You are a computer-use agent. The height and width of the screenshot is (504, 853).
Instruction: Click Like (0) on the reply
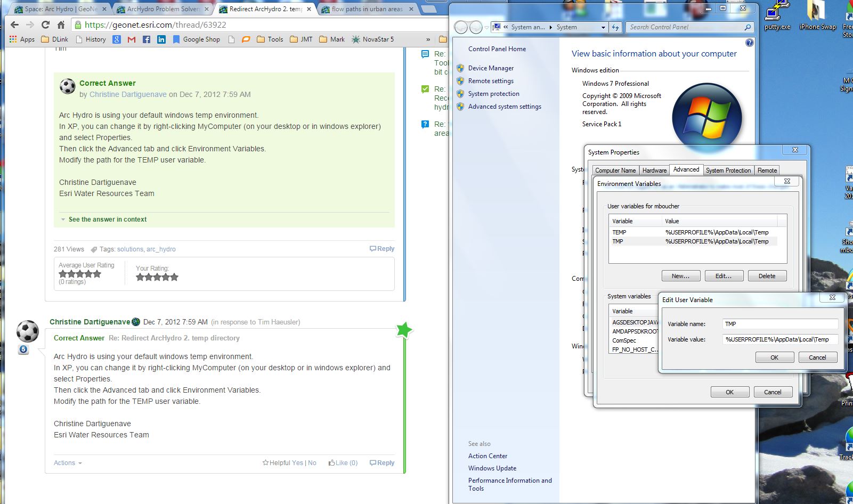(343, 463)
